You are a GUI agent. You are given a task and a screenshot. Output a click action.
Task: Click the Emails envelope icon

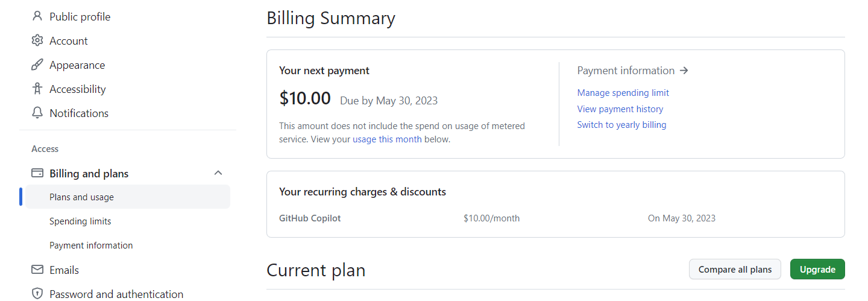[37, 270]
